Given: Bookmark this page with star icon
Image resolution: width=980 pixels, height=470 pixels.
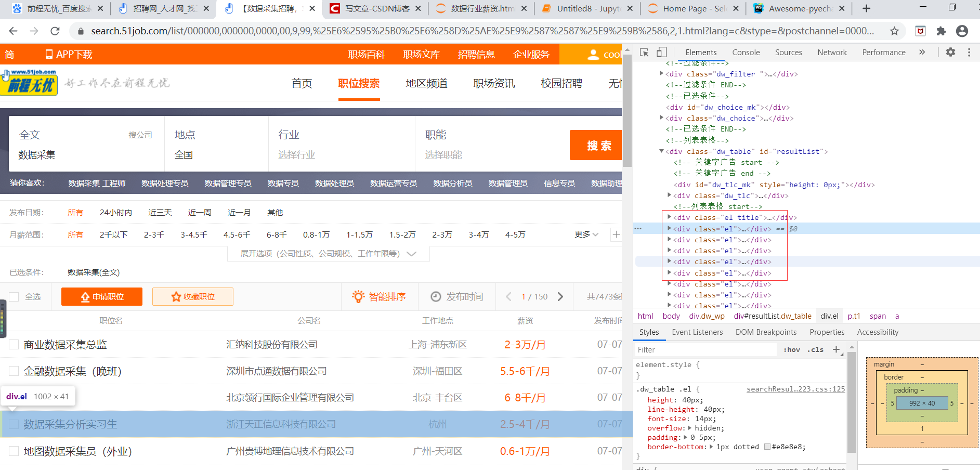Looking at the screenshot, I should click(894, 31).
